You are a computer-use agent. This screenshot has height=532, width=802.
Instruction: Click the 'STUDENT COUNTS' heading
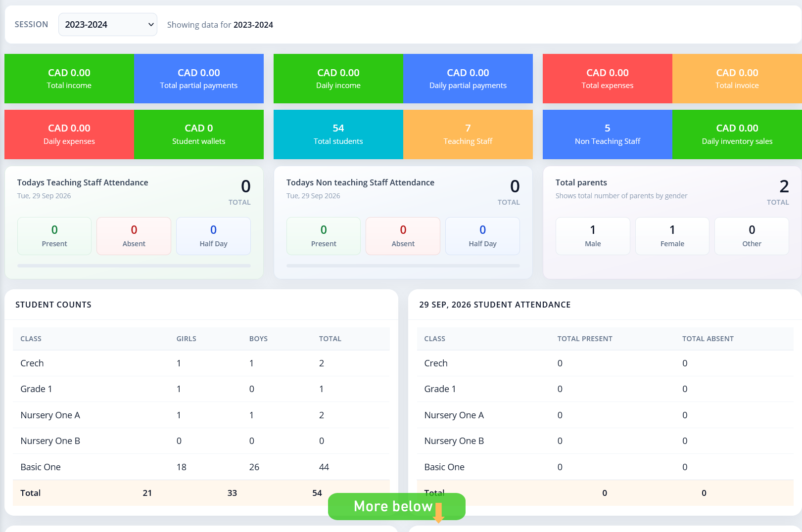[53, 305]
